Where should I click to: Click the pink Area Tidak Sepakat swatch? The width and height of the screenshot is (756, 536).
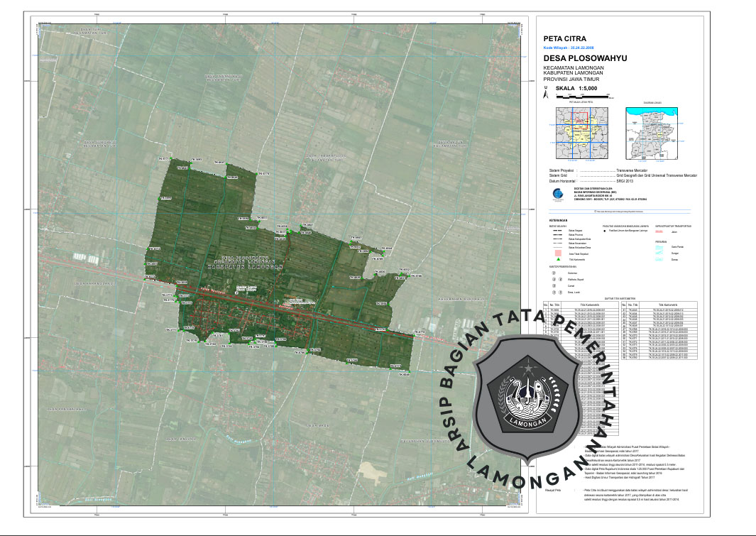point(558,253)
